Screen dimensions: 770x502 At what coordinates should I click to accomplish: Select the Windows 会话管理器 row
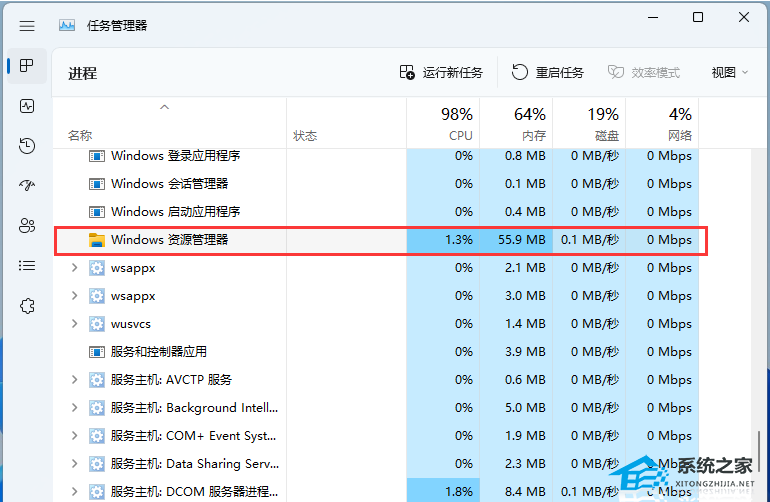coord(376,184)
